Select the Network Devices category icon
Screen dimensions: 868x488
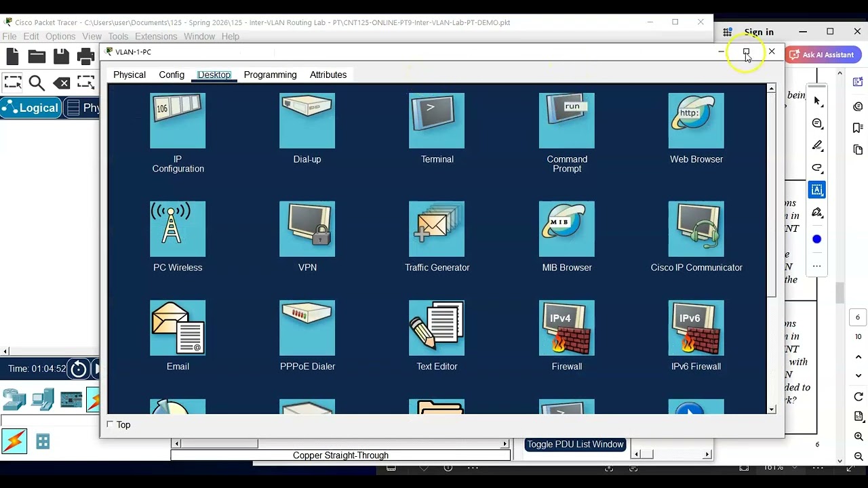(x=14, y=399)
